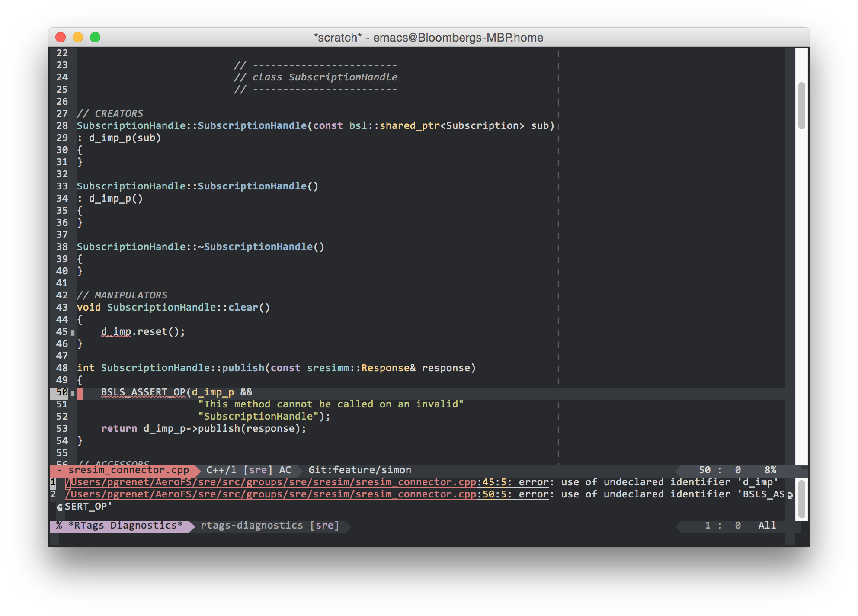Click the 8% buffer position indicator
Viewport: 858px width, 616px height.
[x=770, y=470]
